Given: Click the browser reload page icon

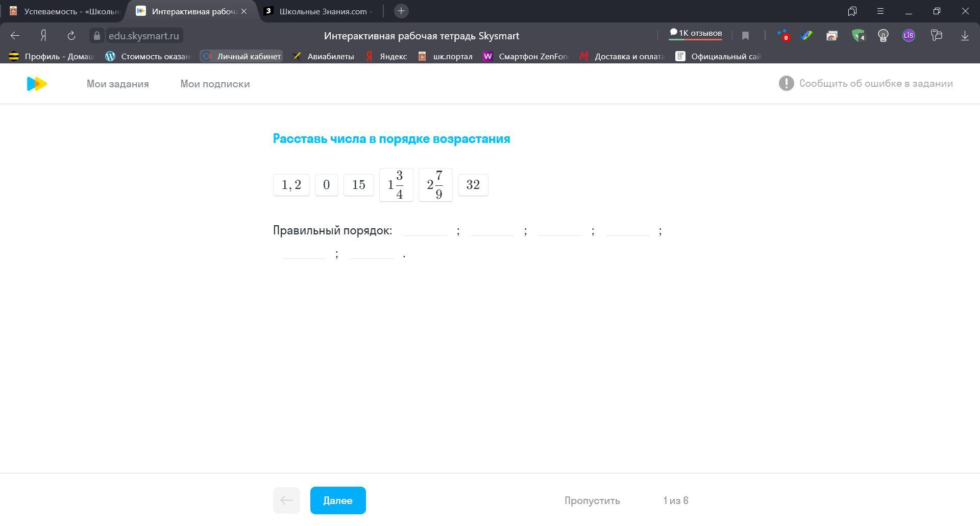Looking at the screenshot, I should [x=71, y=36].
